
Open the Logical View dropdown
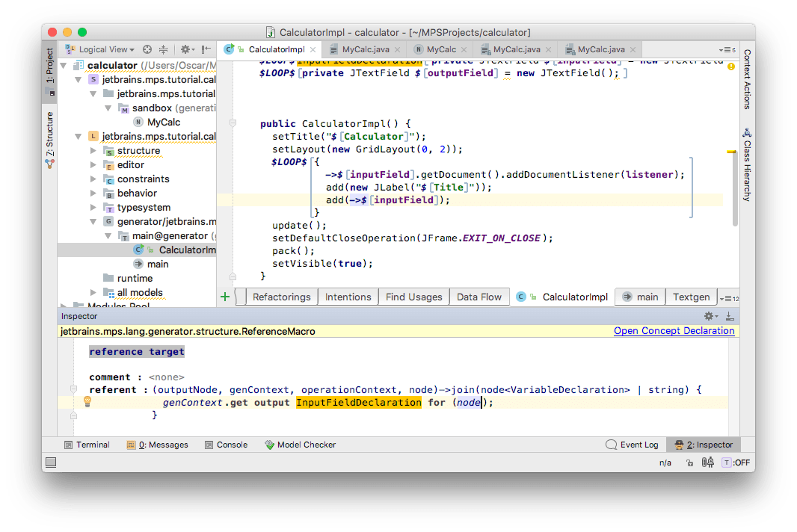[106, 49]
